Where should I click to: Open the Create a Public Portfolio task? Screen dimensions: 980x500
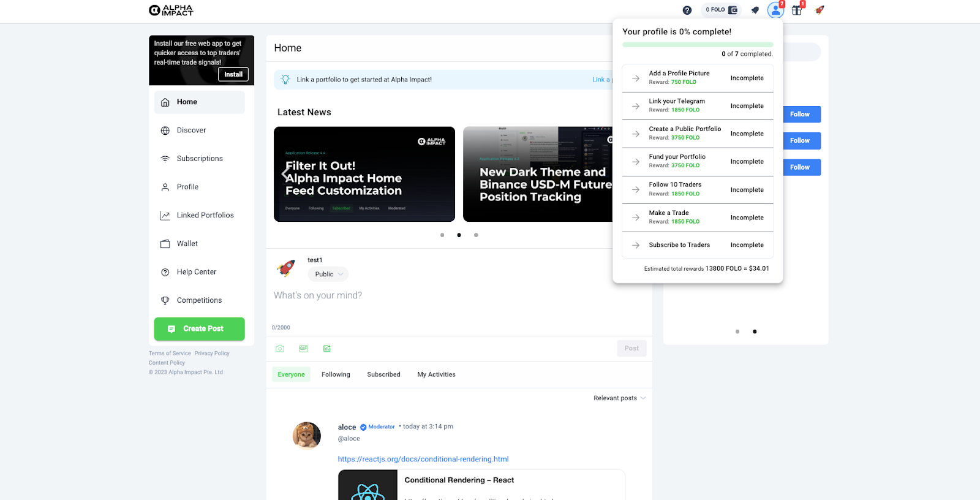698,134
